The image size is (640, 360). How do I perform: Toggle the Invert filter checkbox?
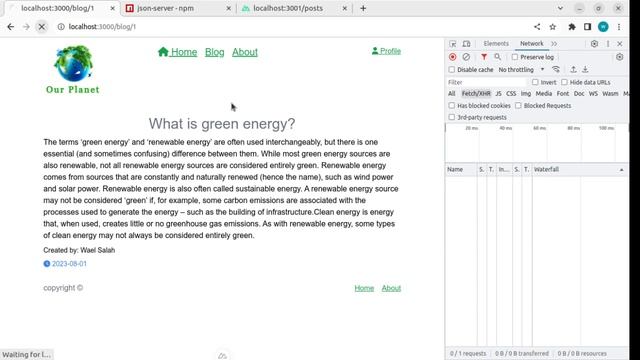[535, 82]
